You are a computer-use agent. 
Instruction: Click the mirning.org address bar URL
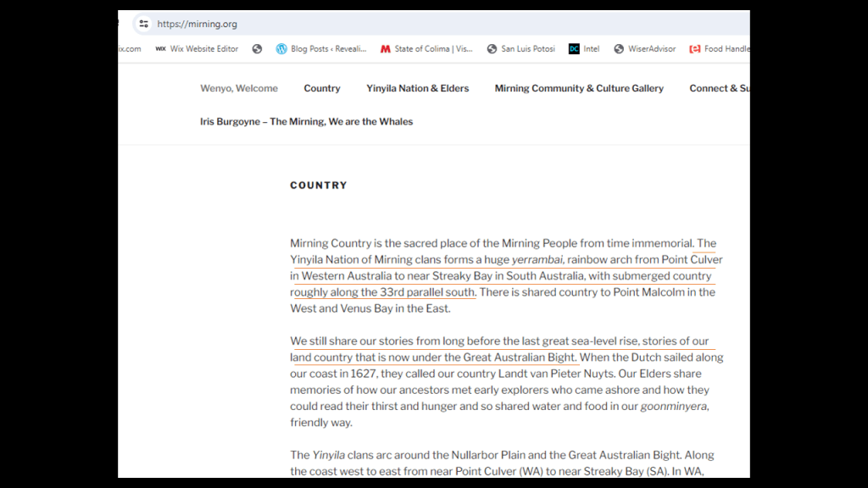tap(197, 24)
